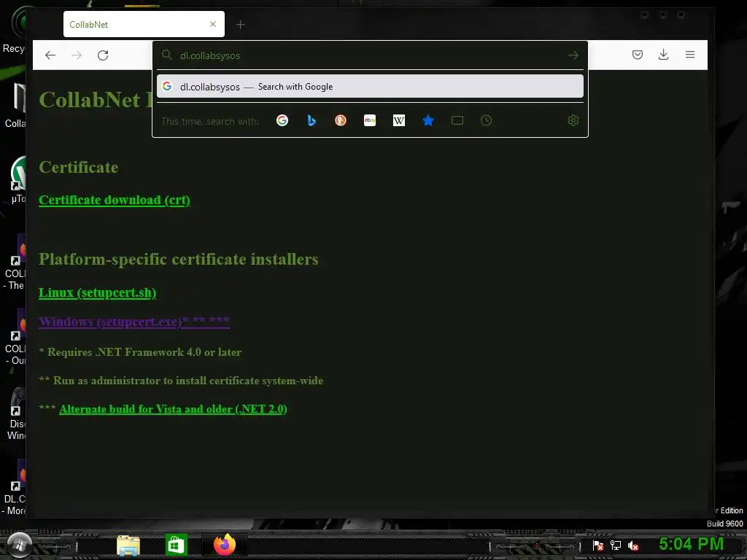Search this time with eBay icon

[370, 120]
